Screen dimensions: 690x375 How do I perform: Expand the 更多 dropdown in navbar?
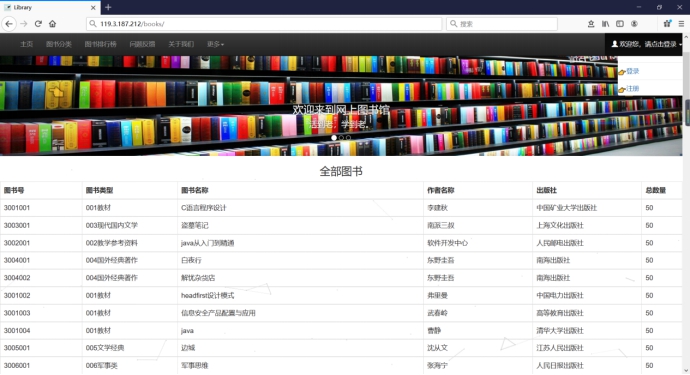(216, 44)
